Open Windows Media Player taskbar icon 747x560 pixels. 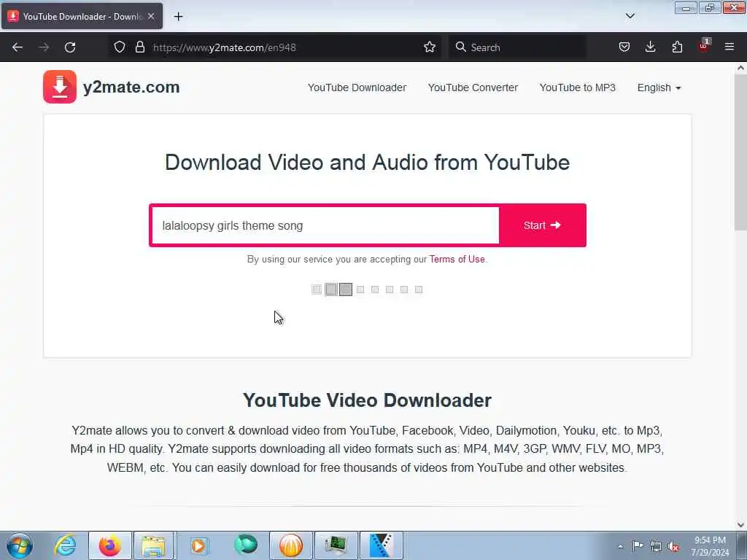click(198, 545)
